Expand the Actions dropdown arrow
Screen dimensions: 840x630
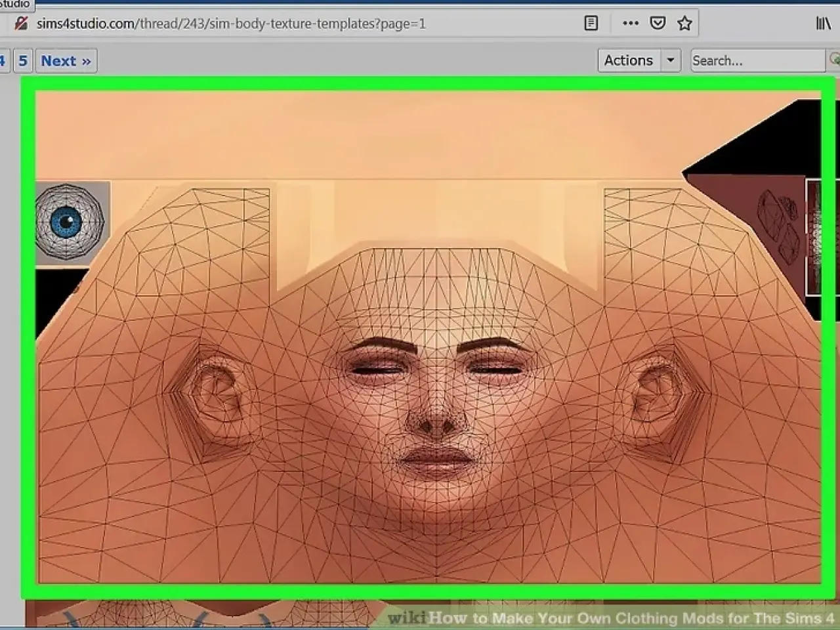pos(670,60)
